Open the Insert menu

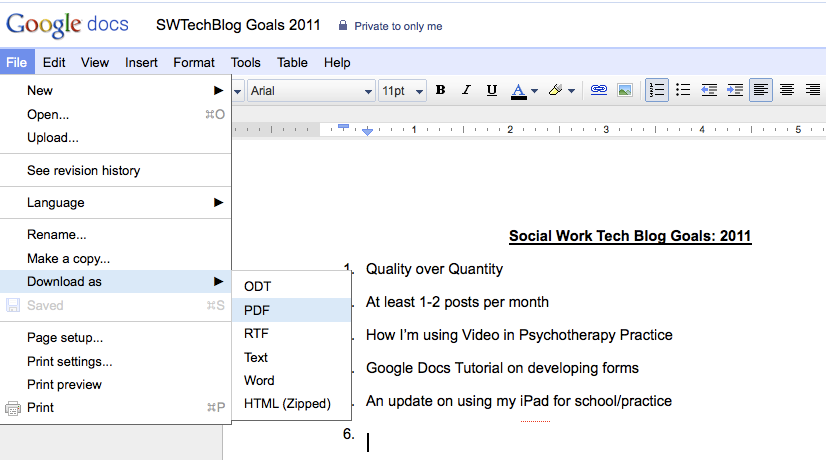pos(141,62)
